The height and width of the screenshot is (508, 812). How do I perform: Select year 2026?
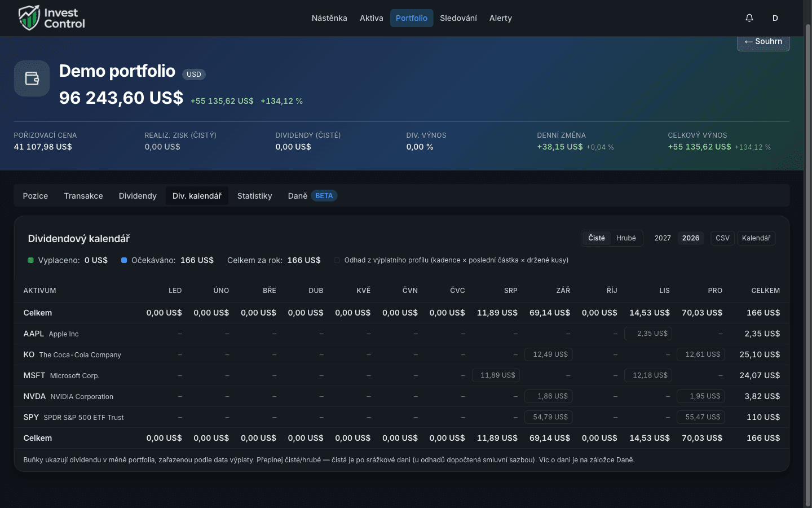click(691, 238)
